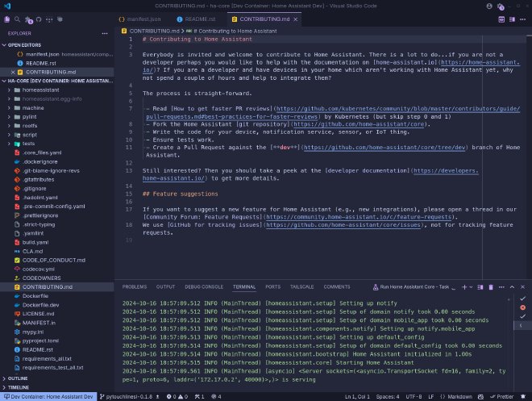
Task: Open forwarded ports count in status bar
Action: coord(216,397)
